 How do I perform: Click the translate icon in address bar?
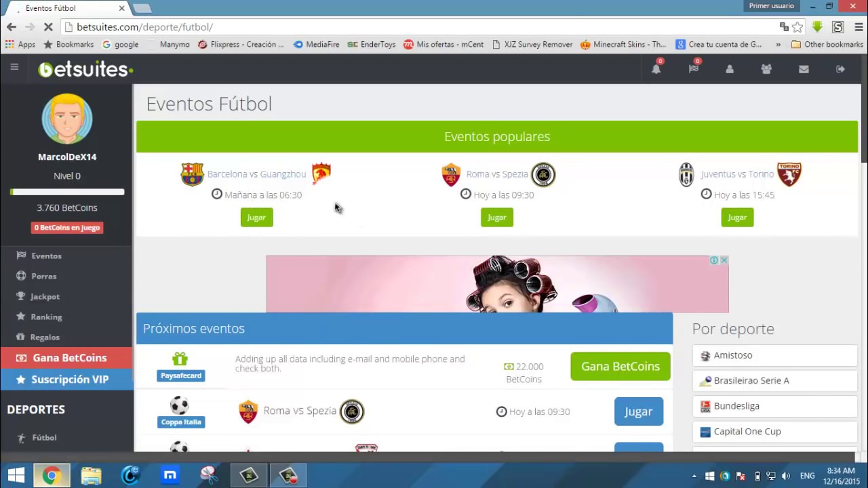tap(784, 27)
